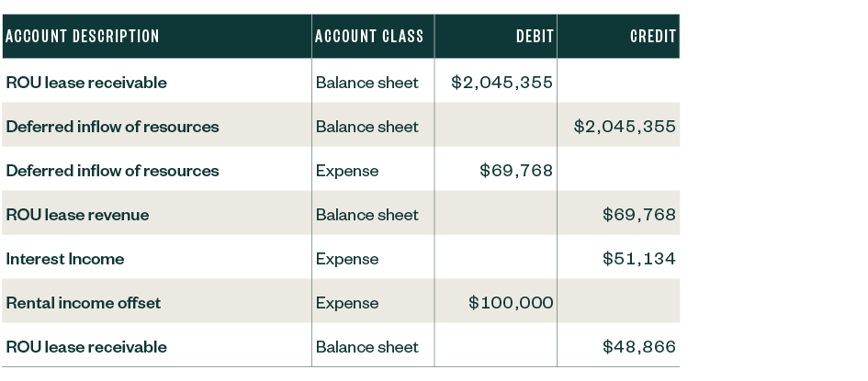Click the Account Class column header
Screen dimensions: 868x381
click(369, 37)
